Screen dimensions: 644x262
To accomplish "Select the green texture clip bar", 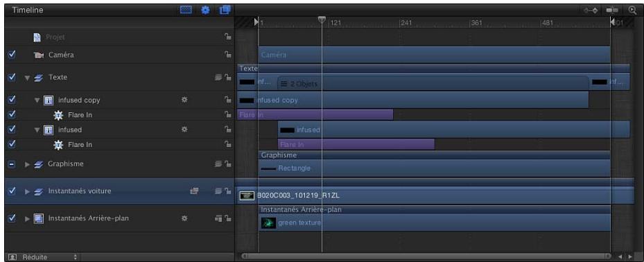I will pyautogui.click(x=435, y=222).
